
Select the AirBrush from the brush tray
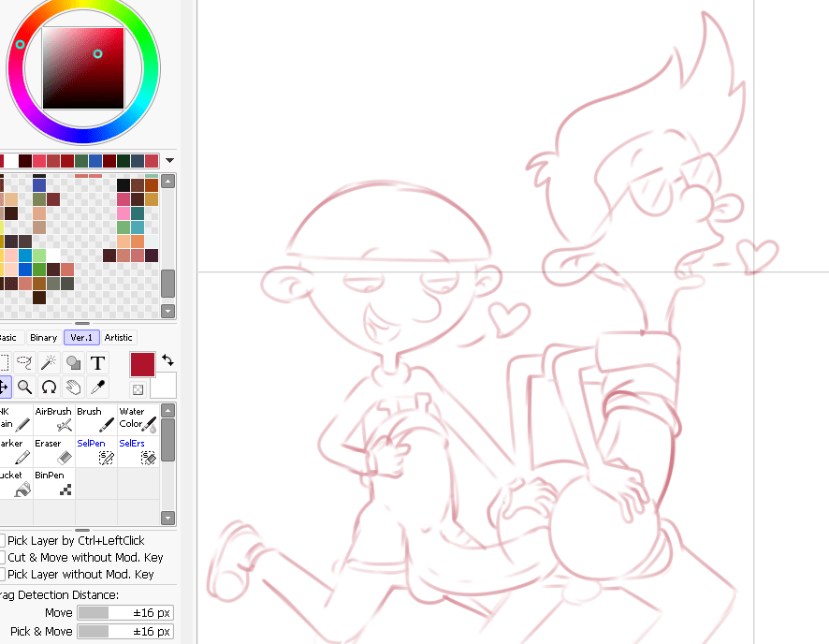(x=54, y=418)
